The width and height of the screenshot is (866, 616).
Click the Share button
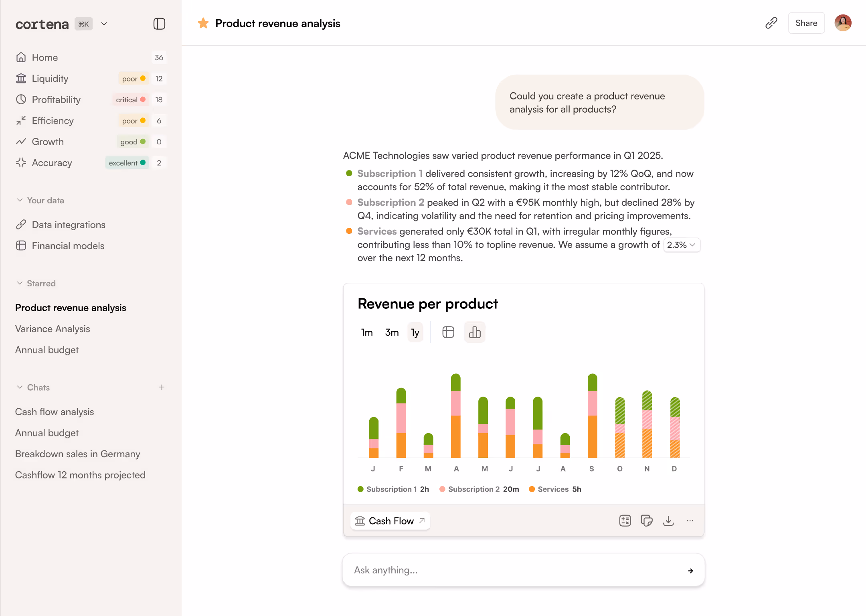806,23
